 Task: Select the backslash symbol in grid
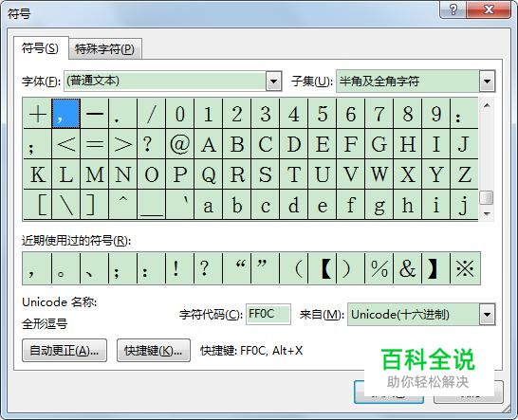click(x=66, y=205)
